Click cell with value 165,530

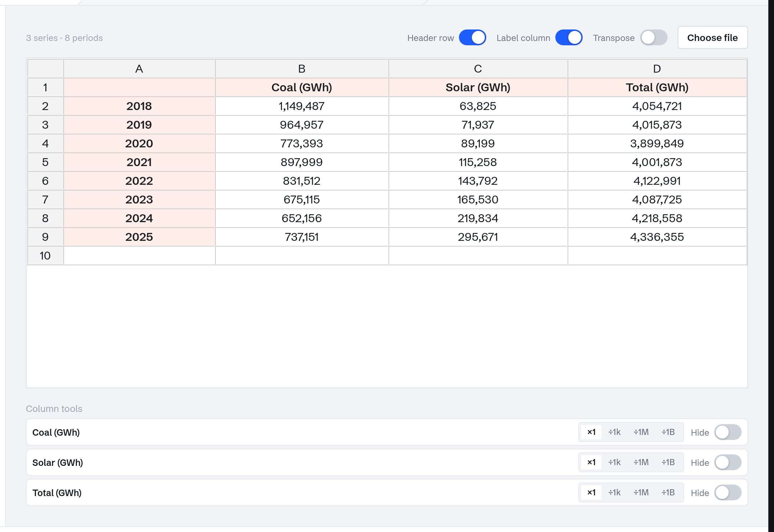tap(478, 199)
